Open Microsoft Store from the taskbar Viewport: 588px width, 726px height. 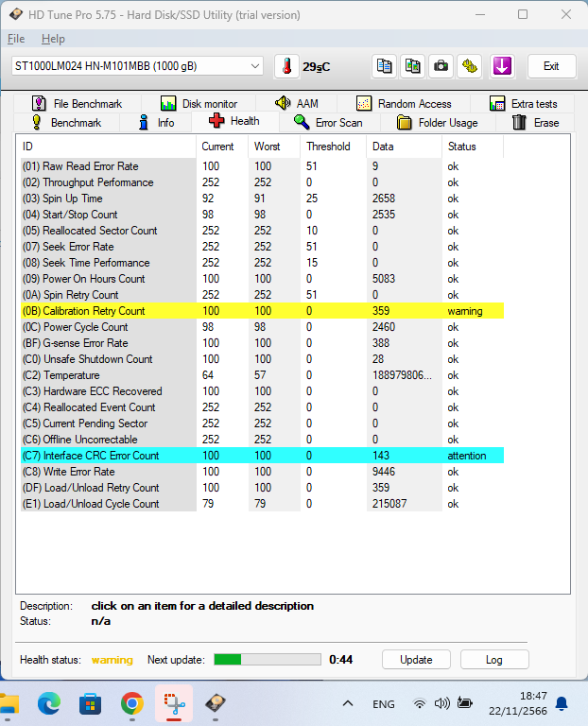[91, 703]
